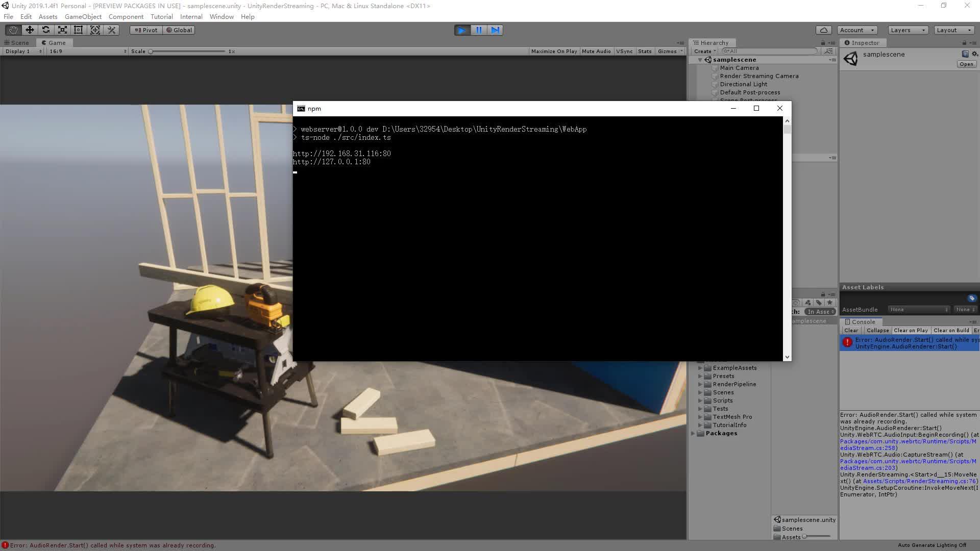Image resolution: width=980 pixels, height=551 pixels.
Task: Select the Rect Transform tool
Action: [78, 30]
